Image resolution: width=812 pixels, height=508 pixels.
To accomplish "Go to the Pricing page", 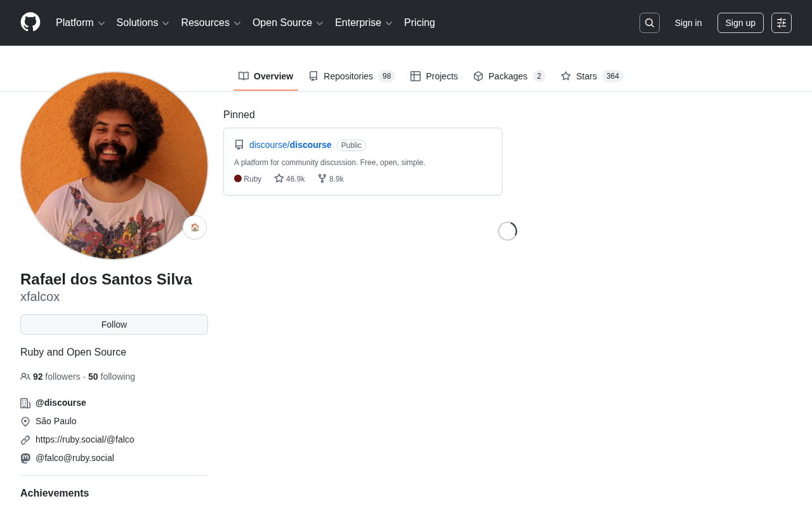I will 419,23.
